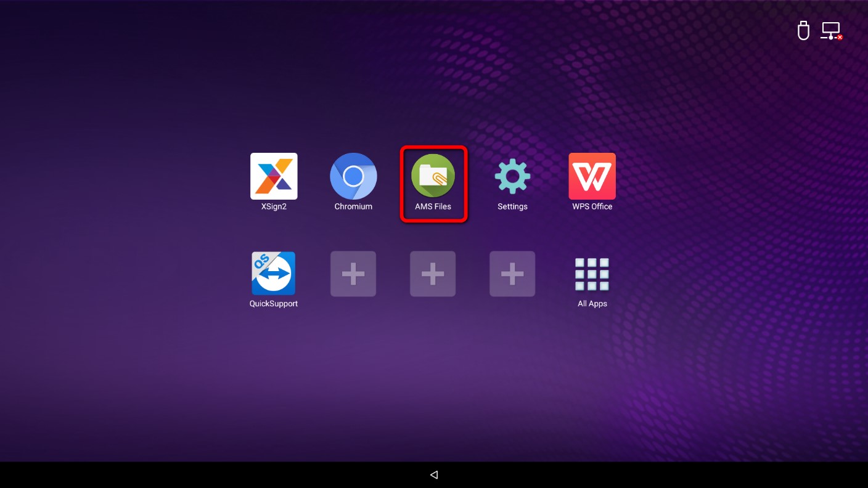Tap the Back navigation triangle
The image size is (868, 488).
[x=433, y=474]
